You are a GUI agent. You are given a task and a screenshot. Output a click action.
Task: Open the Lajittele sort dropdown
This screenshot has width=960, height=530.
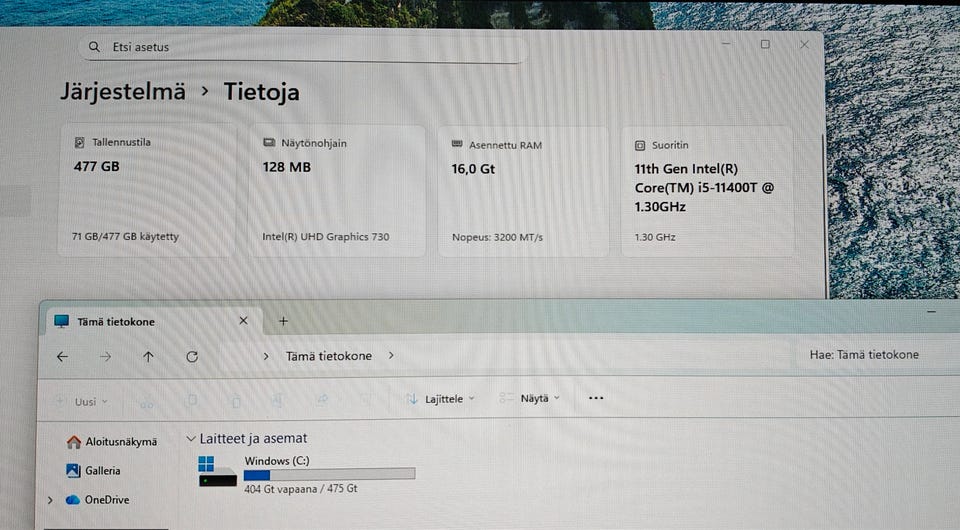pos(440,399)
